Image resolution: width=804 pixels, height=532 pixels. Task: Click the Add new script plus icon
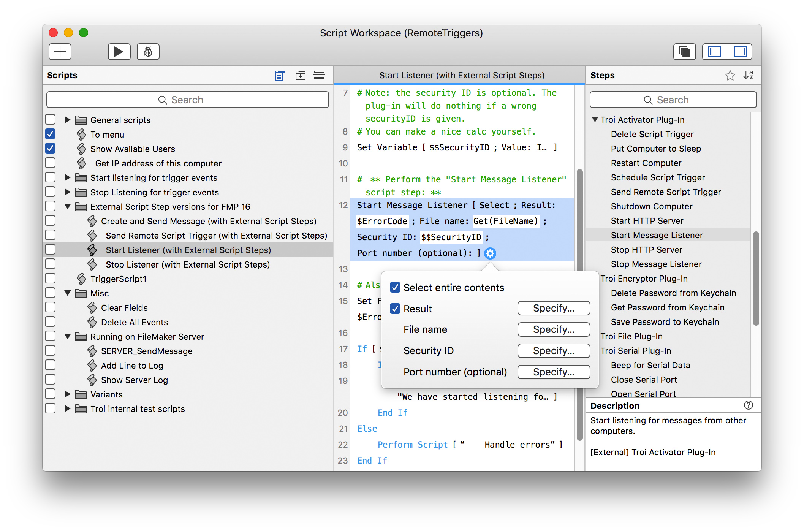pos(59,52)
